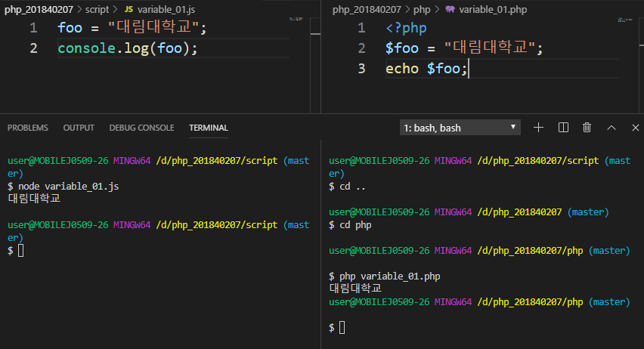Click '$ php variable_01.php' command in right terminal
This screenshot has width=644, height=349.
tap(385, 276)
